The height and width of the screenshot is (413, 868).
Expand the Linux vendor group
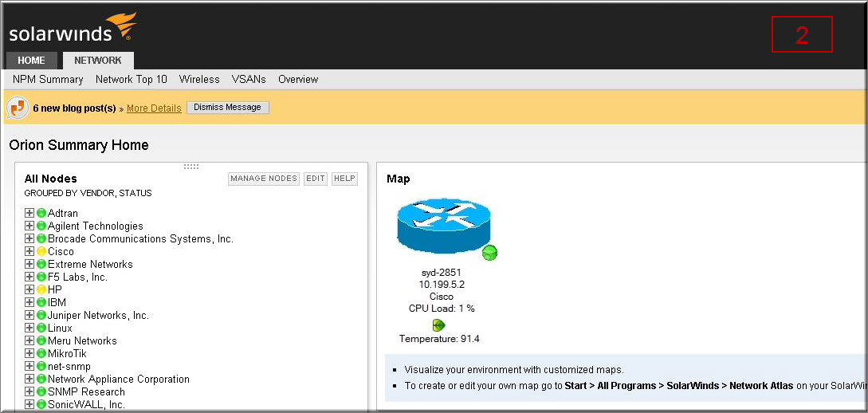[29, 328]
